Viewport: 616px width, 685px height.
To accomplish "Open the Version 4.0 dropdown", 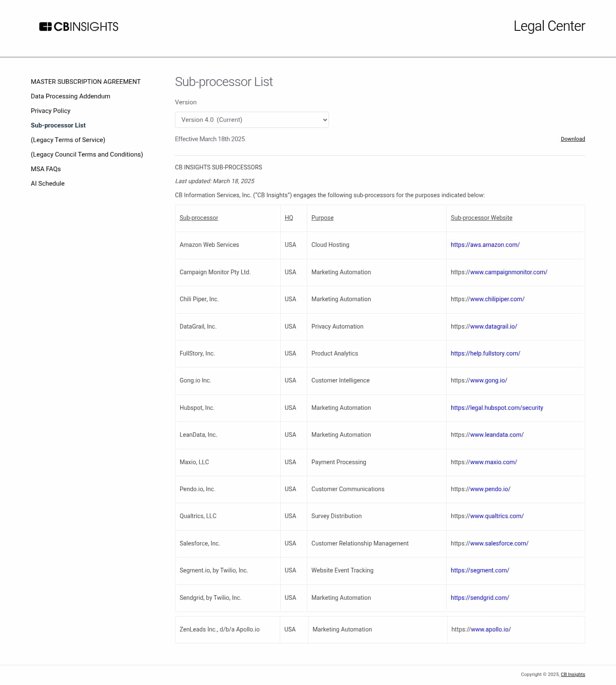I will [x=252, y=120].
